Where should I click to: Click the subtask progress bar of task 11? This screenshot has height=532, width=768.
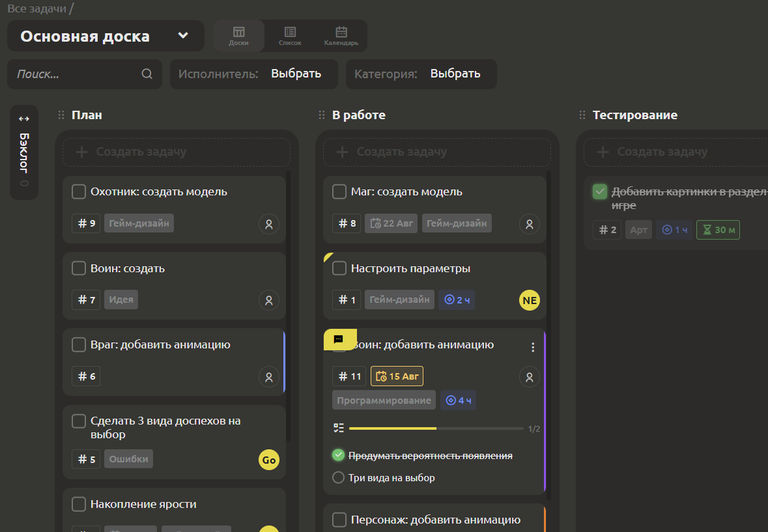tap(436, 428)
